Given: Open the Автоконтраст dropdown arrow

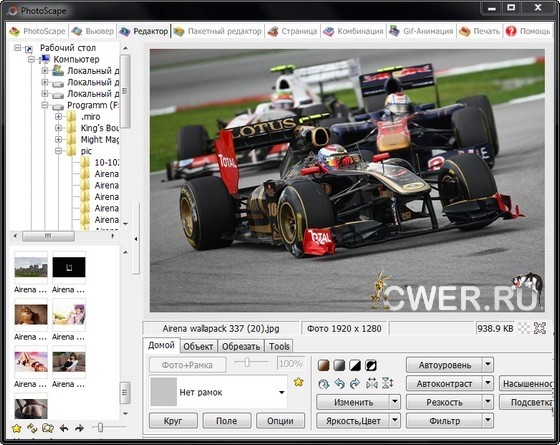Looking at the screenshot, I should point(488,384).
